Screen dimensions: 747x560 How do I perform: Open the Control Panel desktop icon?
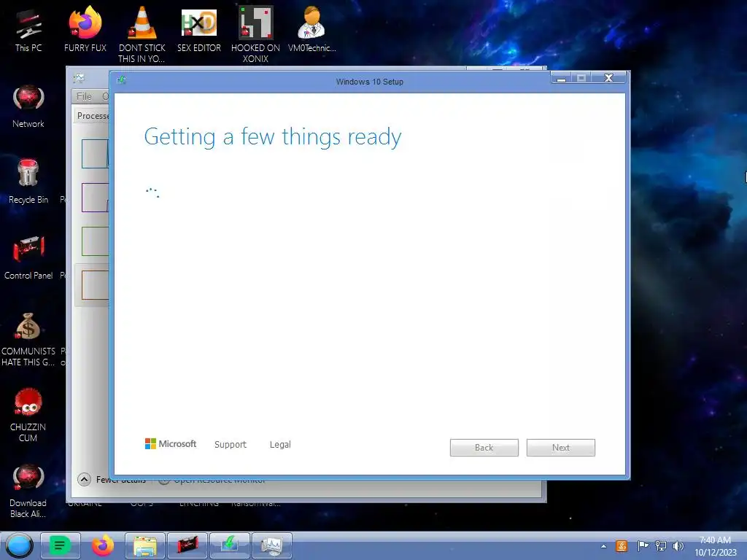coord(28,257)
